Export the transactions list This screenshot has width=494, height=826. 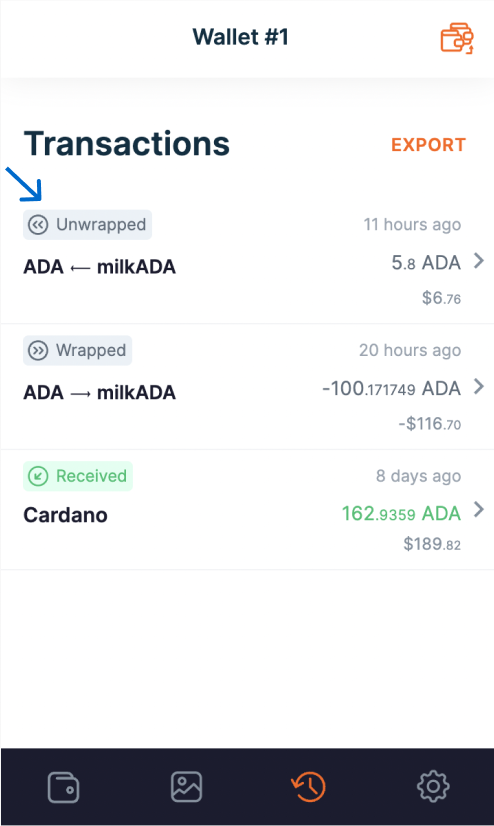pyautogui.click(x=428, y=145)
